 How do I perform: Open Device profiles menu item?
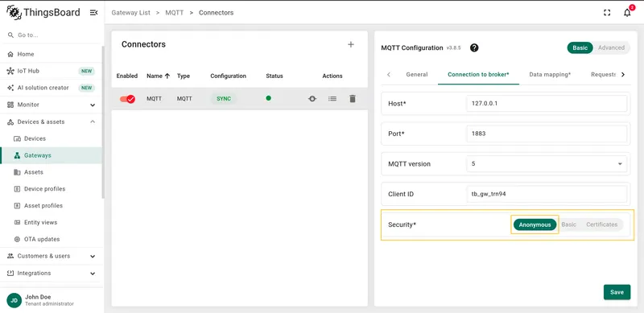tap(51, 189)
